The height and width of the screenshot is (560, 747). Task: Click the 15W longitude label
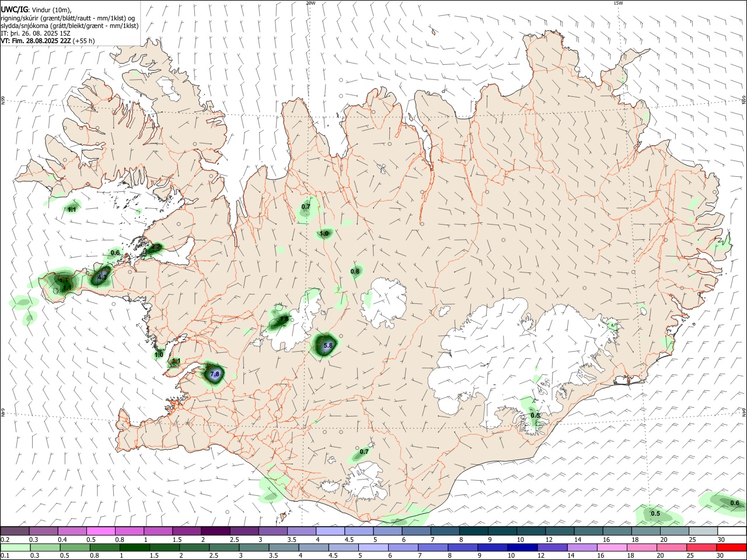tap(619, 3)
